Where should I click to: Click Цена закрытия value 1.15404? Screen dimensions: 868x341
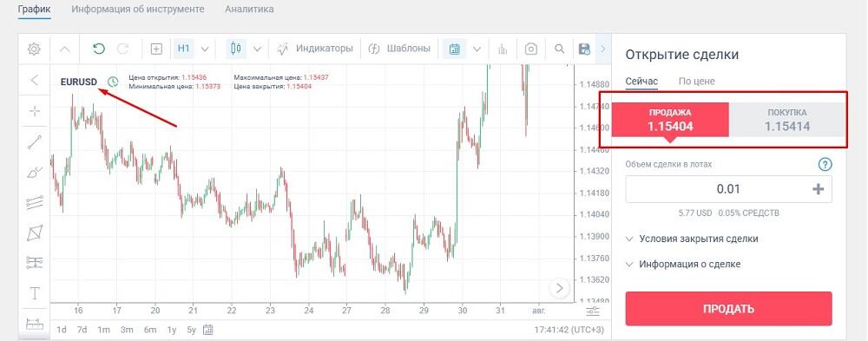[299, 87]
